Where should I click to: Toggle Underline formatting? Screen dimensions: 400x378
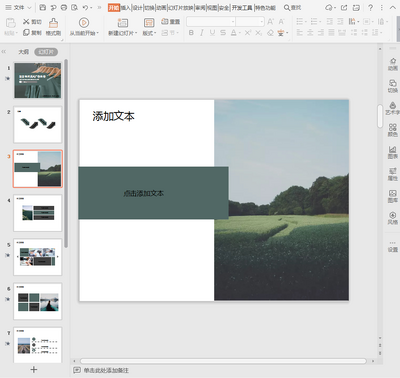click(x=212, y=33)
